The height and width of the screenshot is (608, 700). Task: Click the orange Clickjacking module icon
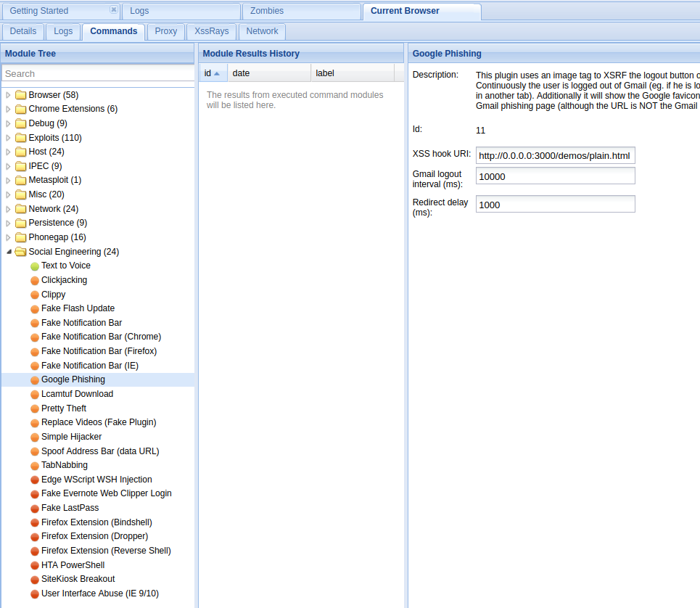point(35,280)
